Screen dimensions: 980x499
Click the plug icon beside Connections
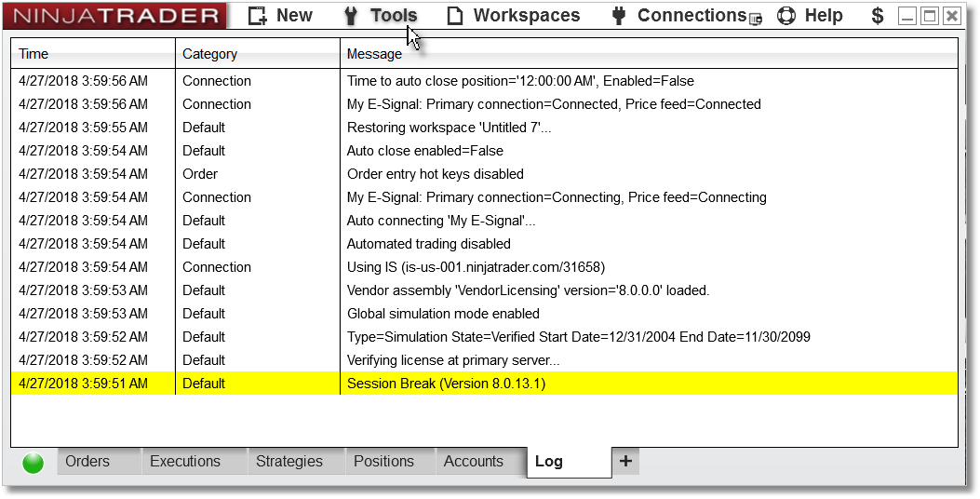(x=619, y=16)
